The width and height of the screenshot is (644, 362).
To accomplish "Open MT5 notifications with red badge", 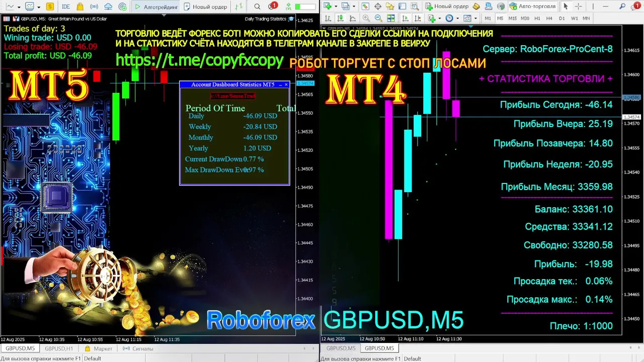I will (272, 6).
